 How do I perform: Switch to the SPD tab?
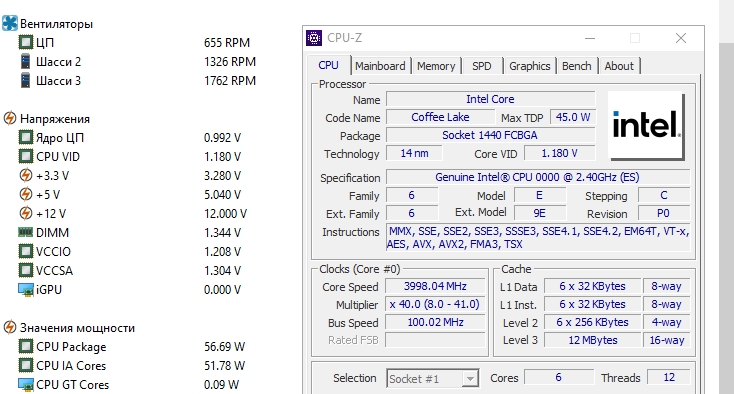tap(482, 66)
